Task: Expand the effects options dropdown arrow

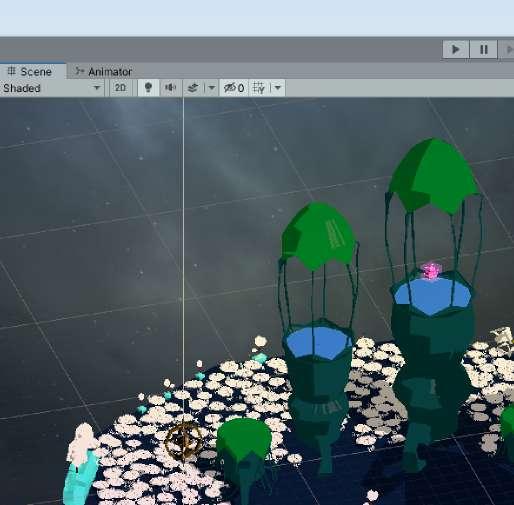Action: tap(211, 88)
